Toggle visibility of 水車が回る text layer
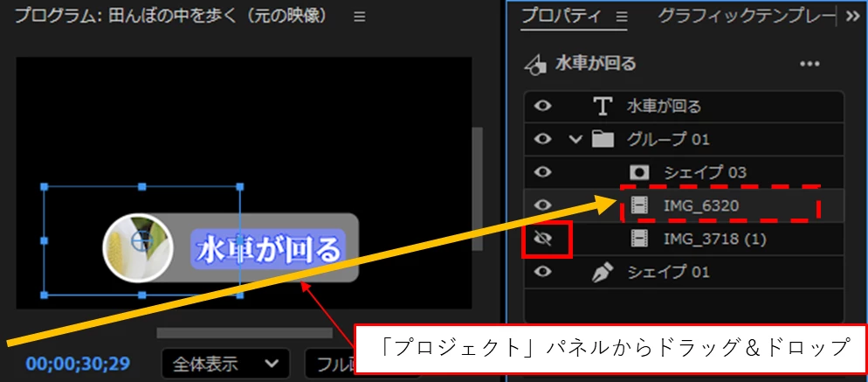868x382 pixels. 543,106
